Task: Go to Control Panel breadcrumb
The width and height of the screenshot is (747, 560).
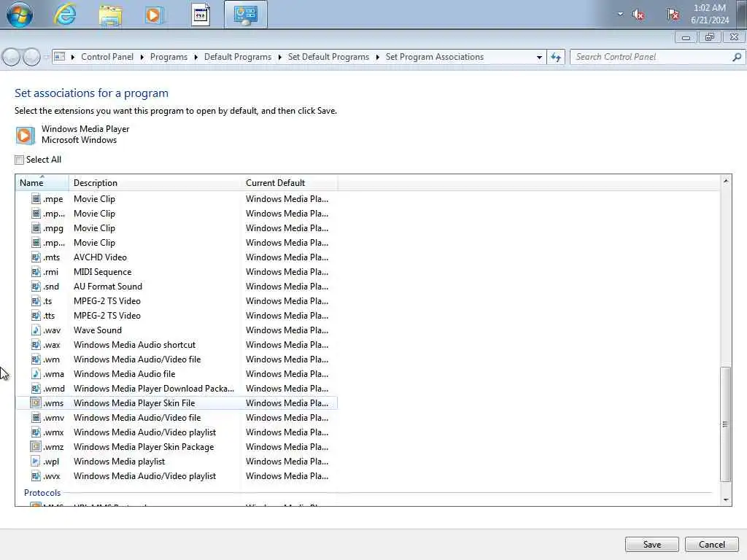Action: click(x=107, y=57)
